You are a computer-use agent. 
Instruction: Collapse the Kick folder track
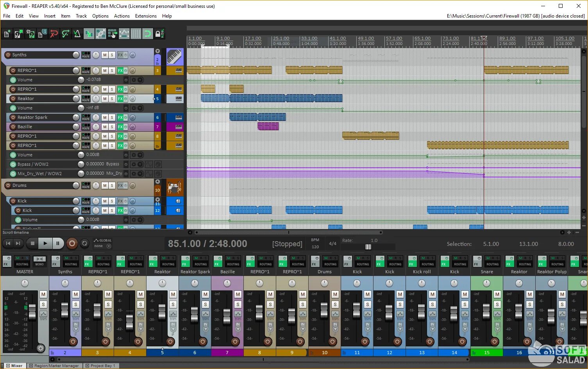click(157, 199)
